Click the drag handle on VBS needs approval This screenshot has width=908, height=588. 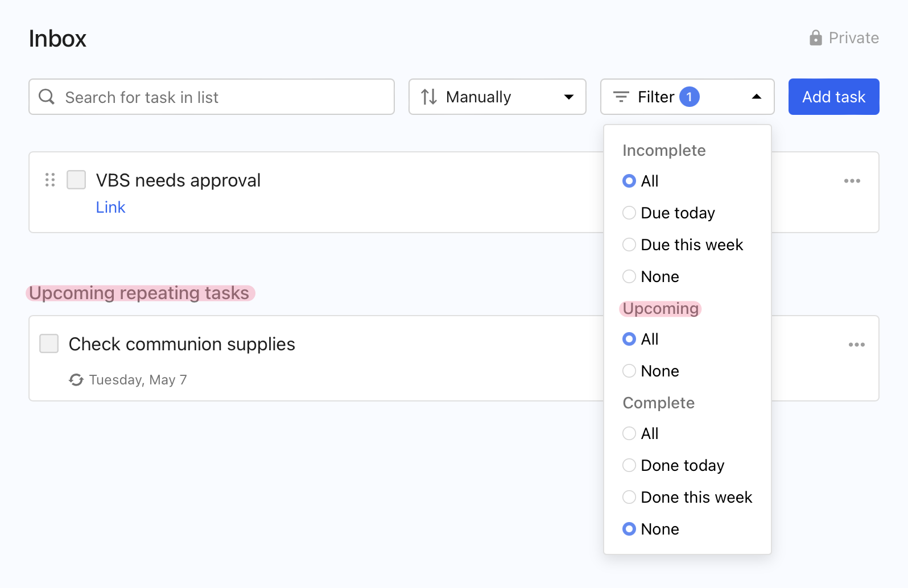click(50, 180)
